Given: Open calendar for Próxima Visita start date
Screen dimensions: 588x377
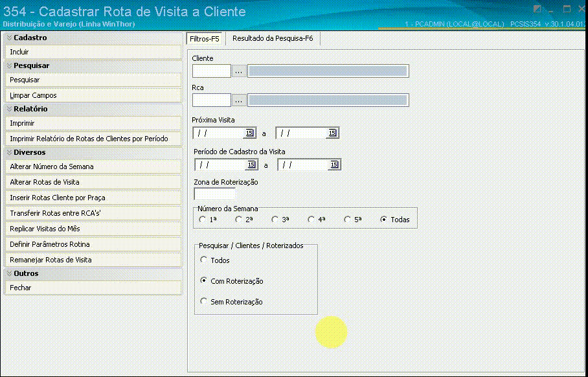Looking at the screenshot, I should coord(250,133).
